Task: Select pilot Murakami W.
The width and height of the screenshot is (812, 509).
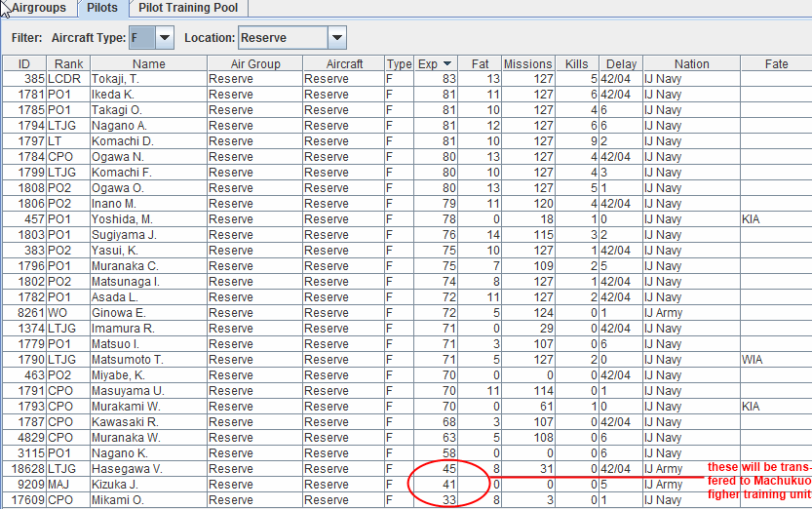Action: click(x=148, y=406)
